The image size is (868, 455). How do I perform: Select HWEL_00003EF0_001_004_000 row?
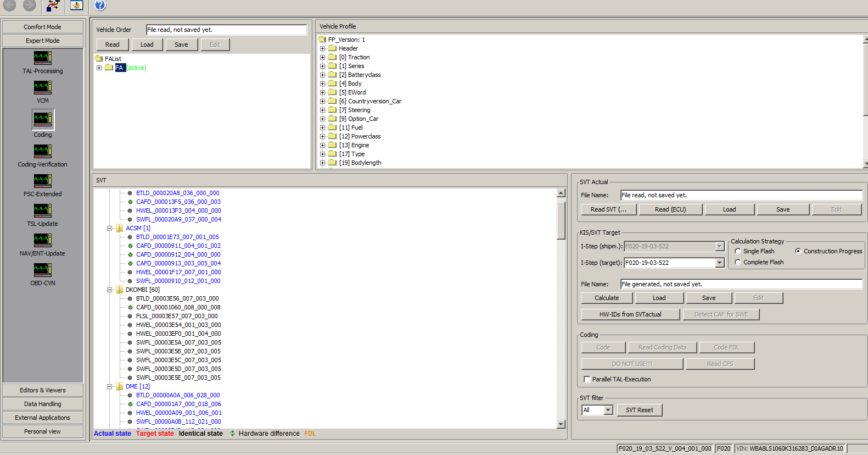pos(179,334)
